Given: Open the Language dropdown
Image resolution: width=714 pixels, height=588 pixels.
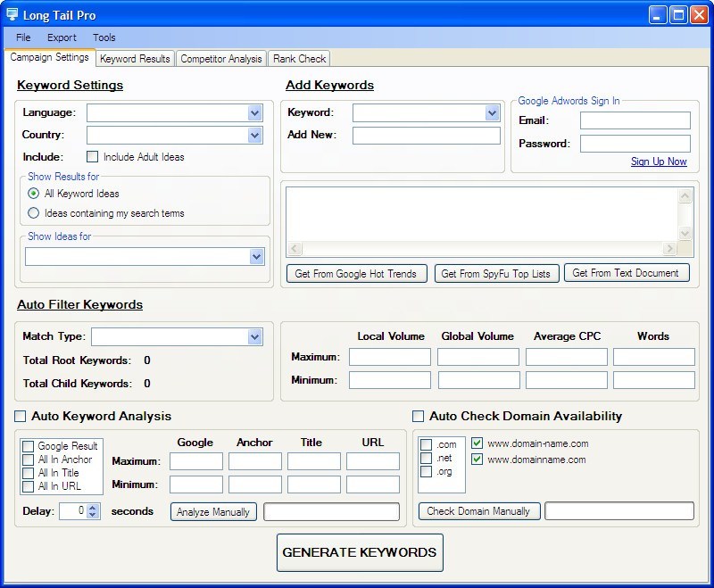Looking at the screenshot, I should (x=255, y=112).
